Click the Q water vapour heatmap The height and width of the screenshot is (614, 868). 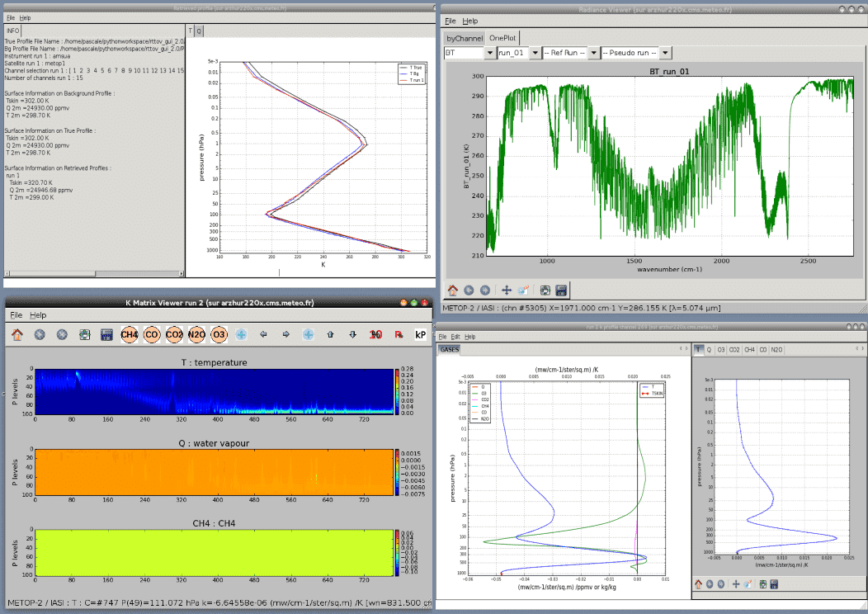(215, 472)
